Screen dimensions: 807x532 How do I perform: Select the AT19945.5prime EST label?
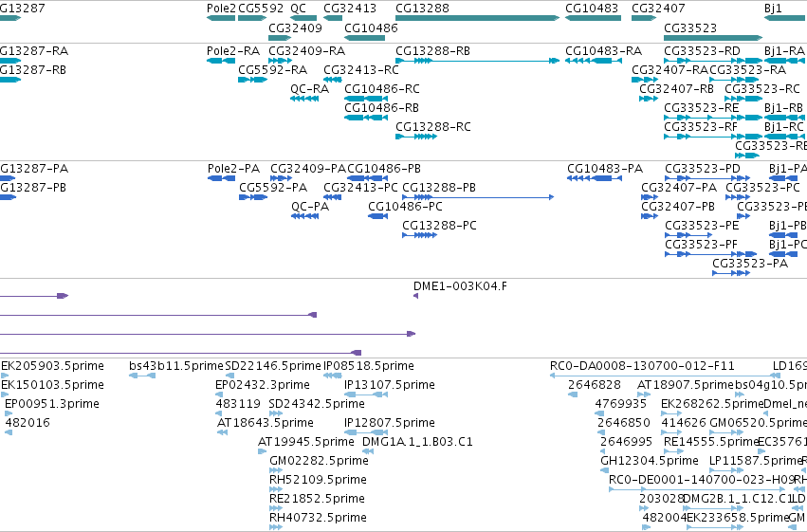coord(305,443)
